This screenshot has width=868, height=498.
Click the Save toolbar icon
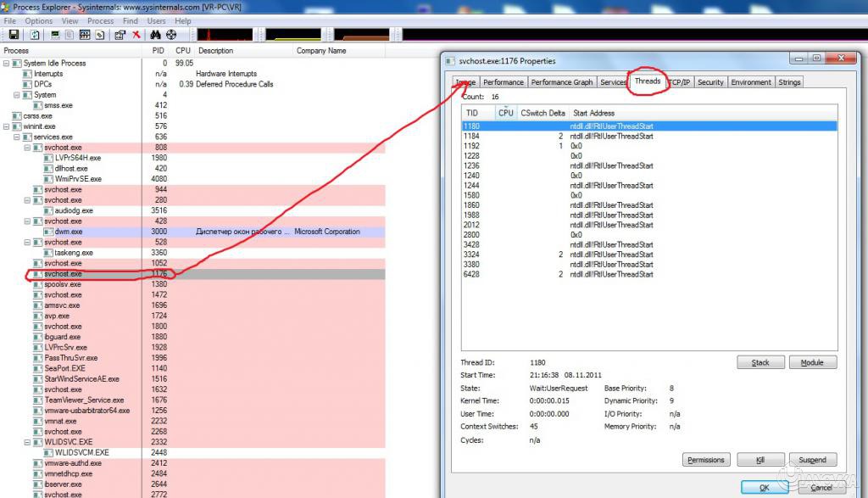coord(14,35)
